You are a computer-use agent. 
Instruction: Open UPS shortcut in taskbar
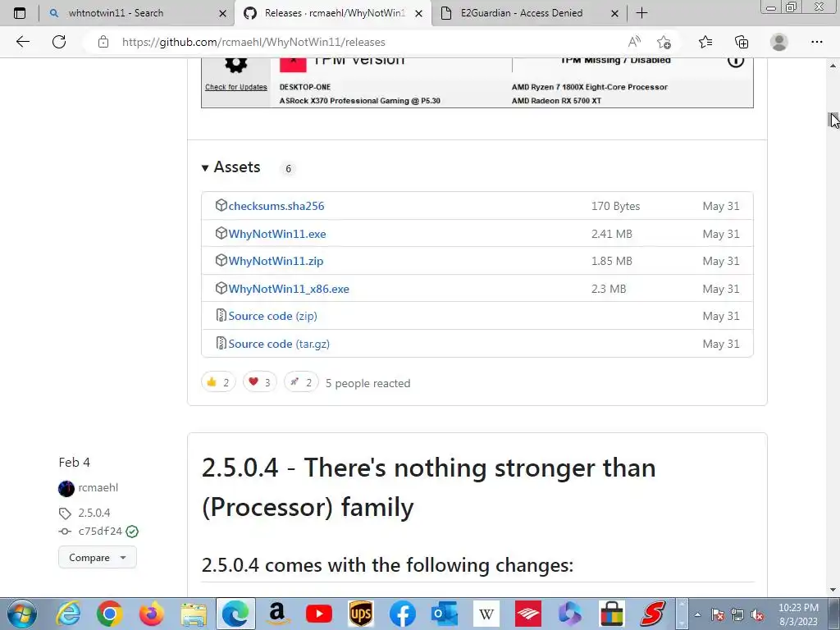click(361, 614)
